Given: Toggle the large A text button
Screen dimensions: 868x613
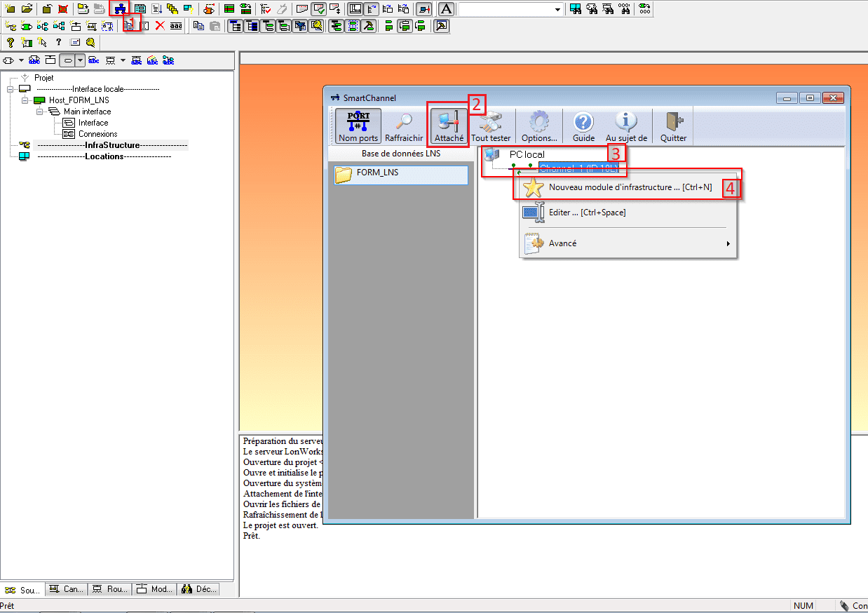Looking at the screenshot, I should tap(446, 9).
